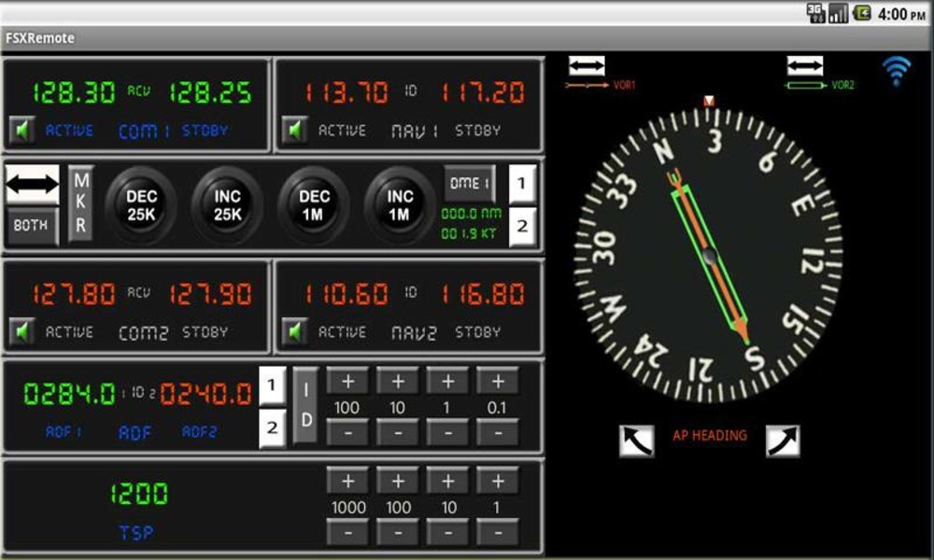
Task: Decrease ADF frequency by 10
Action: click(398, 433)
